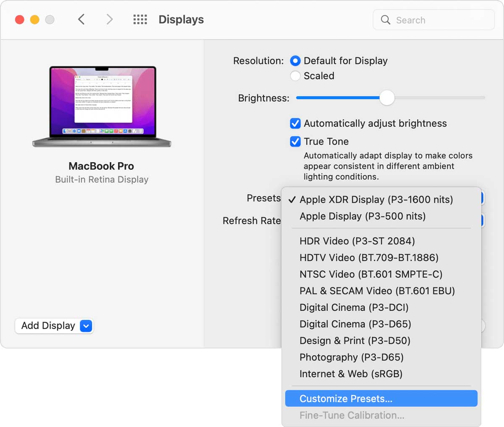Viewport: 504px width, 427px height.
Task: Click the Refresh Rate label
Action: (252, 221)
